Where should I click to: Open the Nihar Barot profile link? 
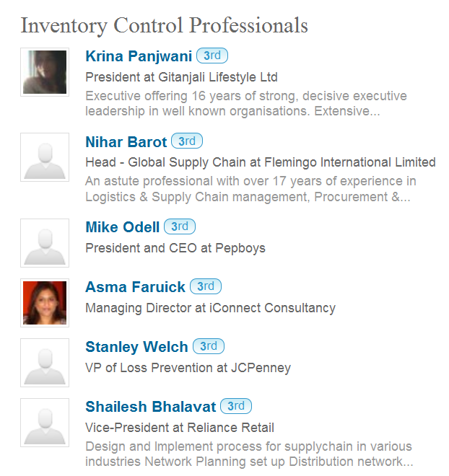(126, 142)
